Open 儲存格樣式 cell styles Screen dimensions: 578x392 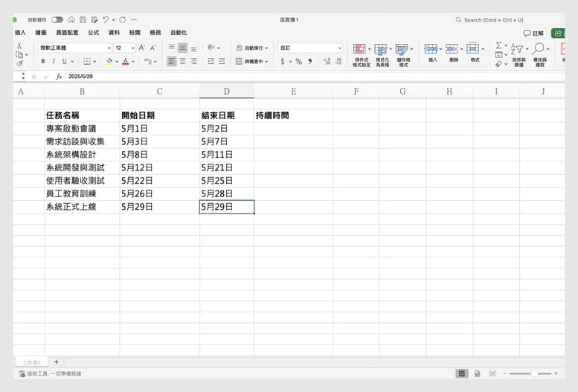(404, 55)
